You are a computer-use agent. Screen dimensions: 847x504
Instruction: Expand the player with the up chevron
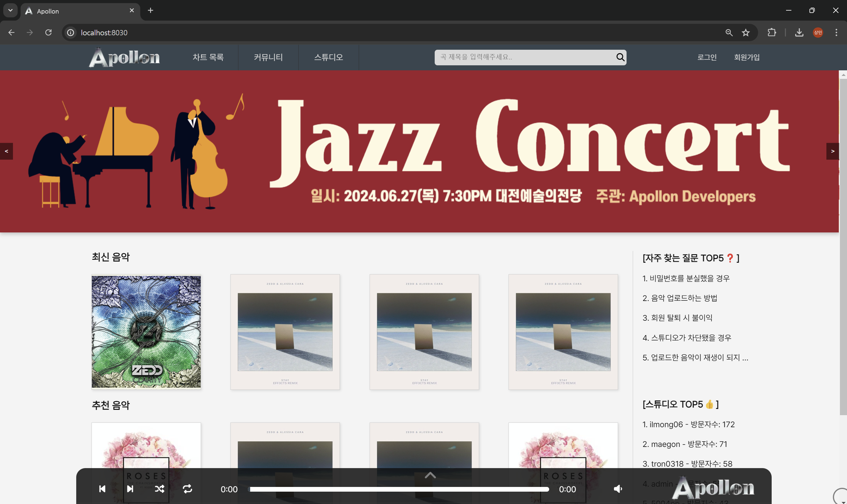(430, 475)
